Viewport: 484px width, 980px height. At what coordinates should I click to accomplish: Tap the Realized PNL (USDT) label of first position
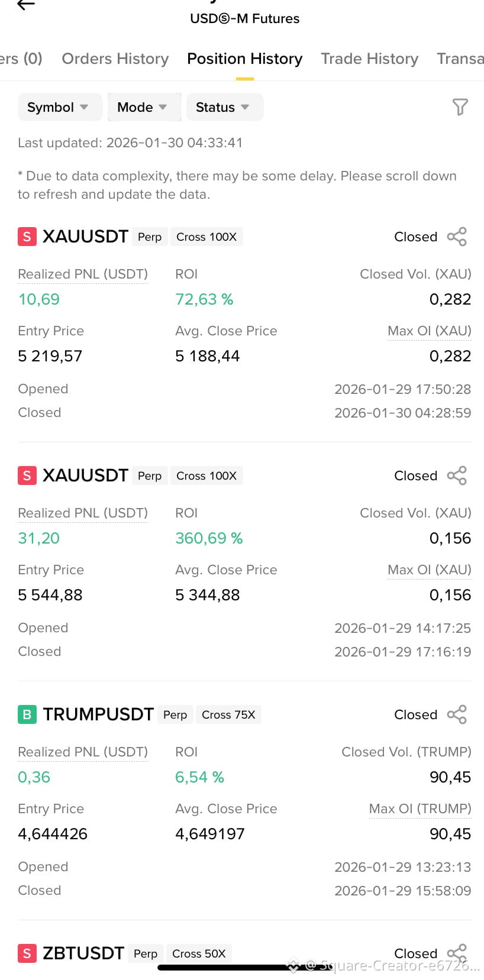(83, 274)
